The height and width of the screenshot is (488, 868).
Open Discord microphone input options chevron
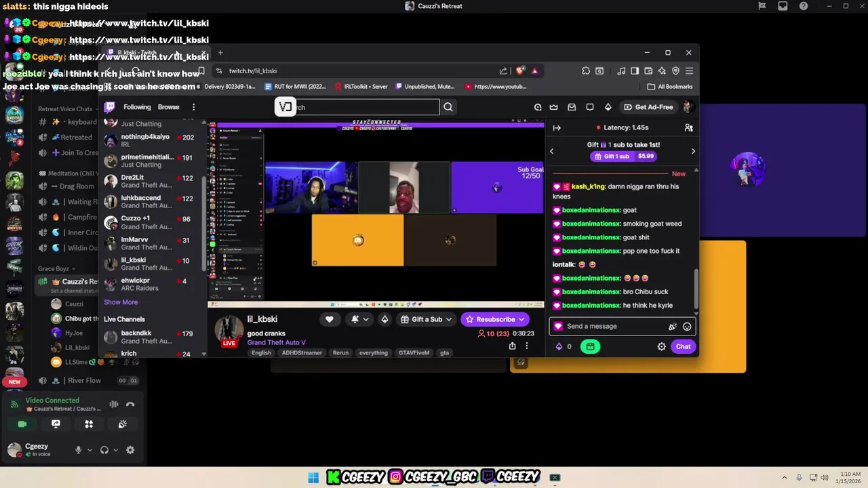click(x=90, y=450)
